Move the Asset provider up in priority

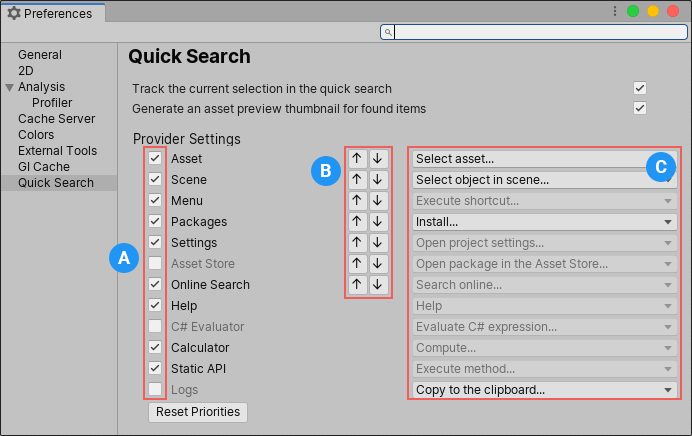pos(357,158)
